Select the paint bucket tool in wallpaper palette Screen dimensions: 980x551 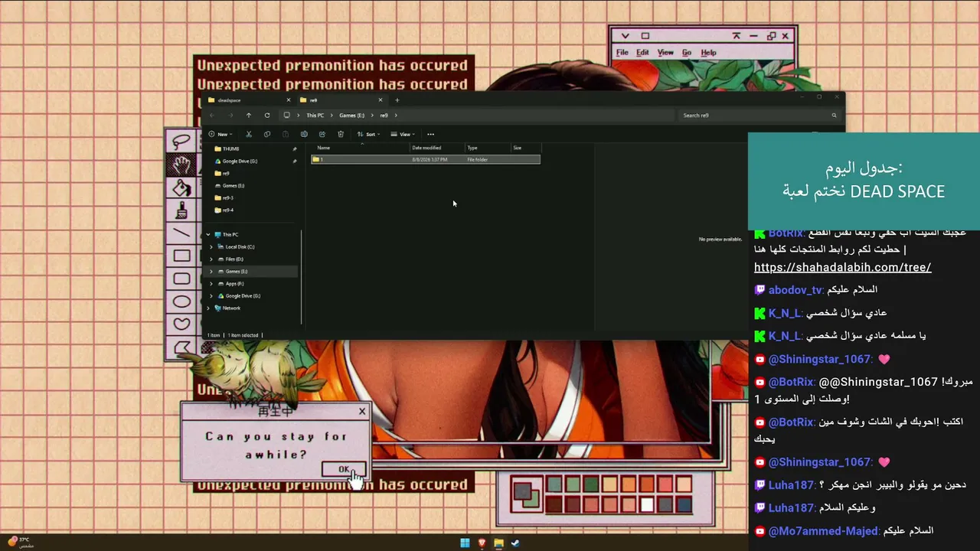[x=181, y=187]
